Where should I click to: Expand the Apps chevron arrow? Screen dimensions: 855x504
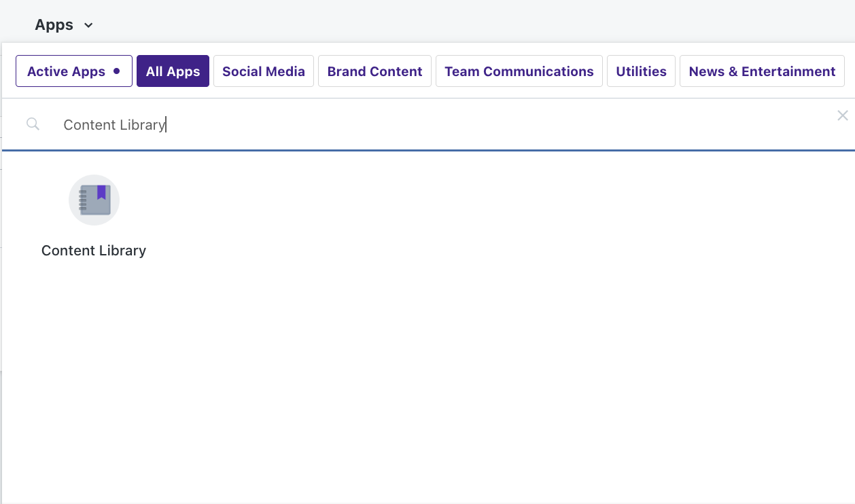click(x=88, y=26)
